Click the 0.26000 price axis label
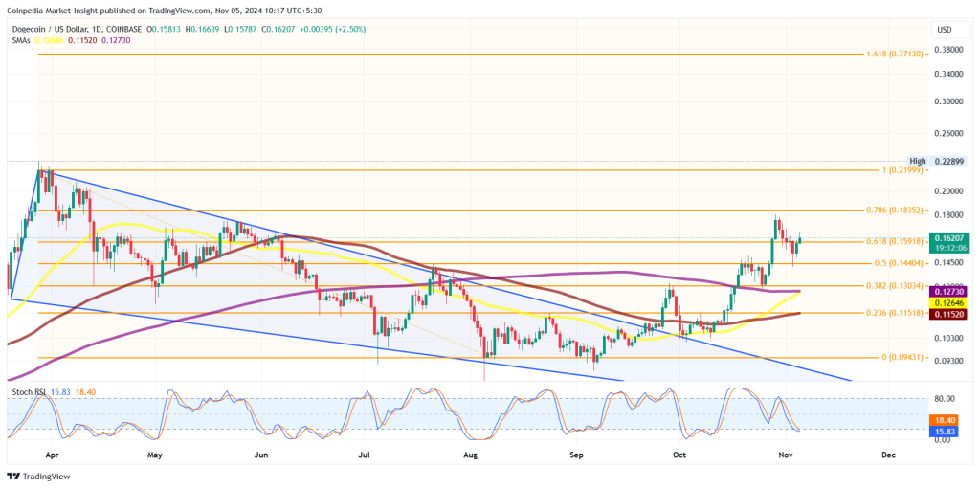 pos(949,134)
